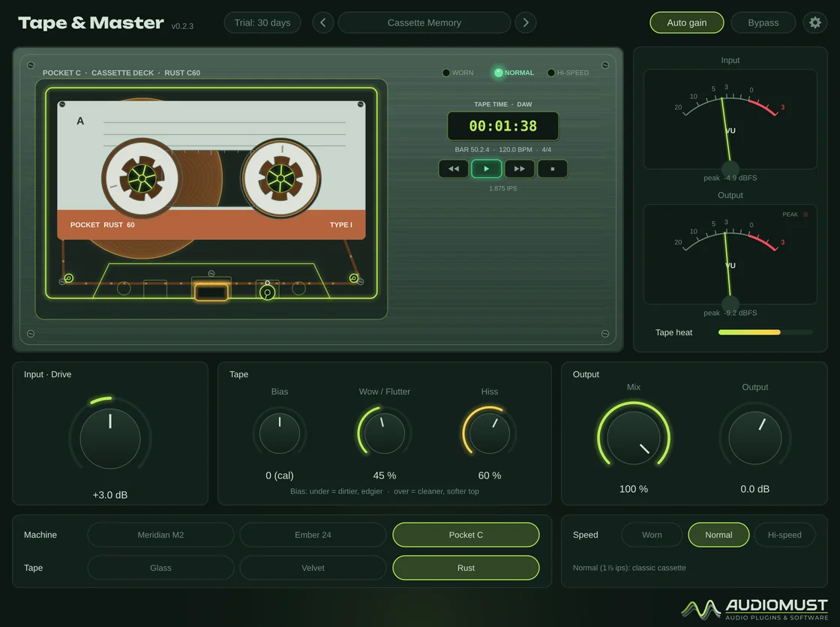This screenshot has width=840, height=627.
Task: Click the Bias hint text
Action: coord(385,491)
